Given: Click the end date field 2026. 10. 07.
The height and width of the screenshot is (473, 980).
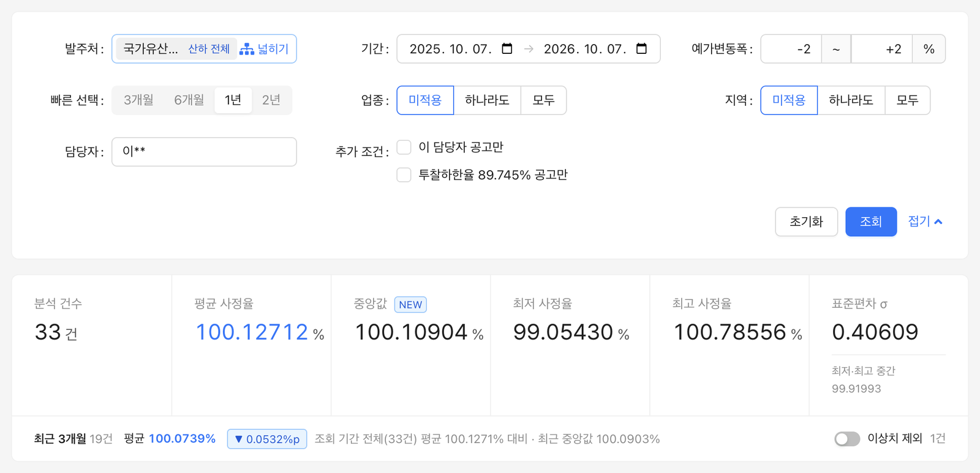Looking at the screenshot, I should coord(585,49).
